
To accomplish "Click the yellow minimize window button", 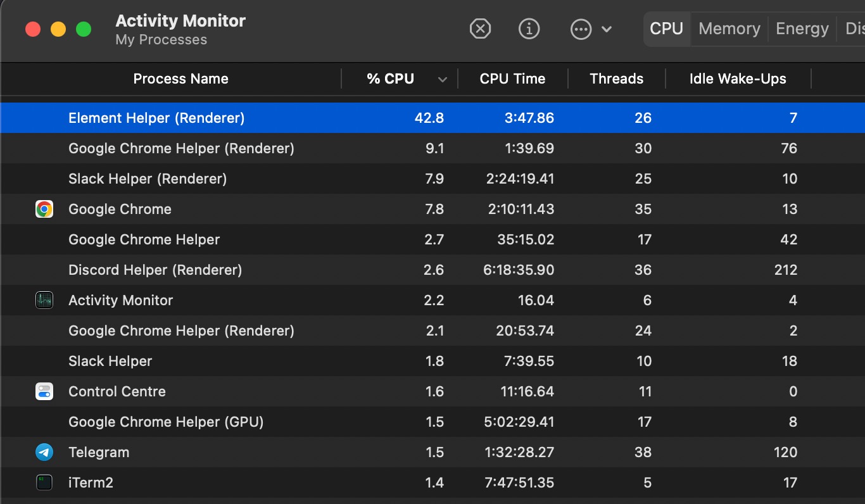I will point(58,29).
